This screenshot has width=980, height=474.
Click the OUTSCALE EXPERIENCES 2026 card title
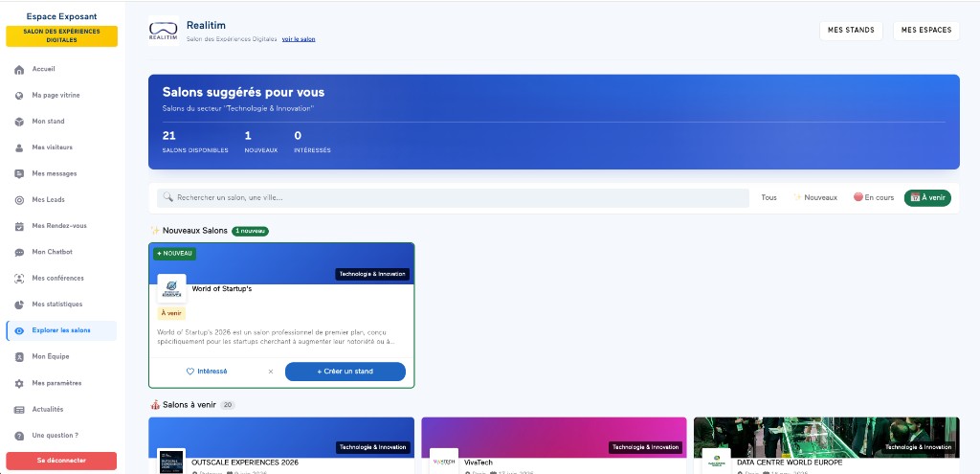(245, 463)
